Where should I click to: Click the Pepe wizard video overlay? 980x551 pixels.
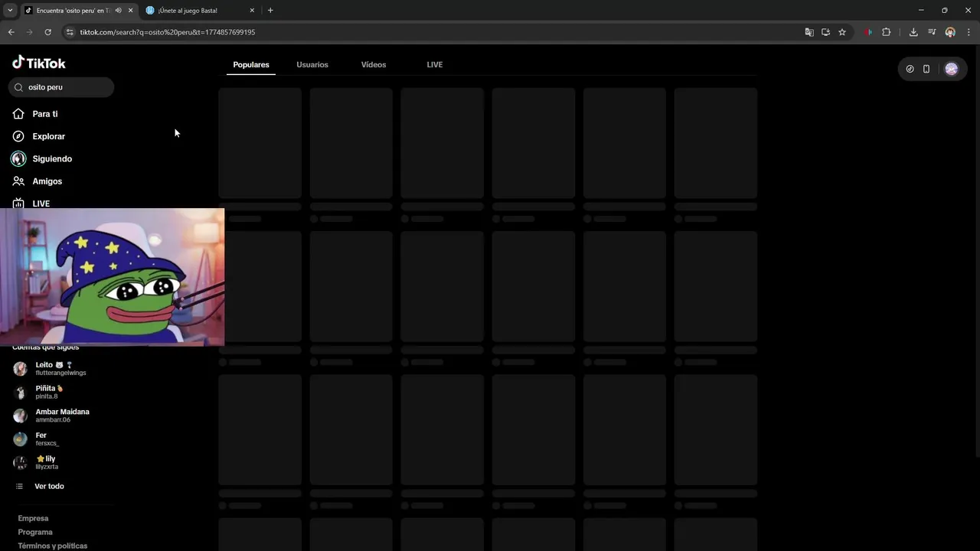pos(112,277)
